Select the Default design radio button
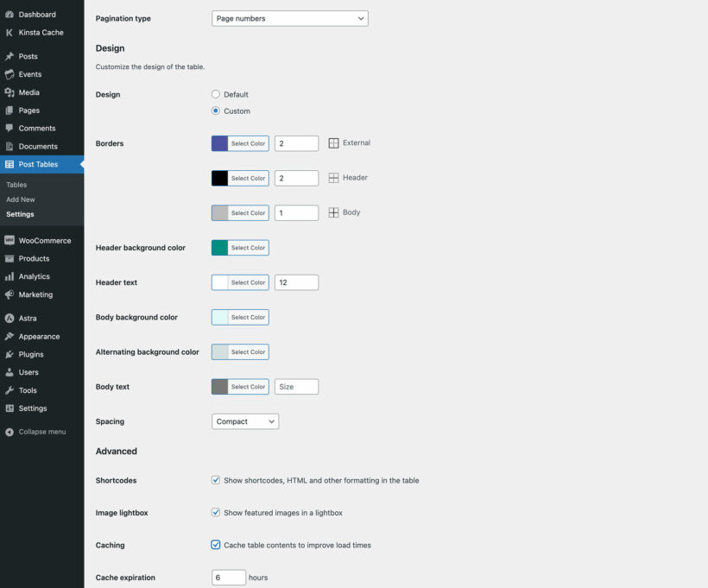708x588 pixels. [216, 94]
